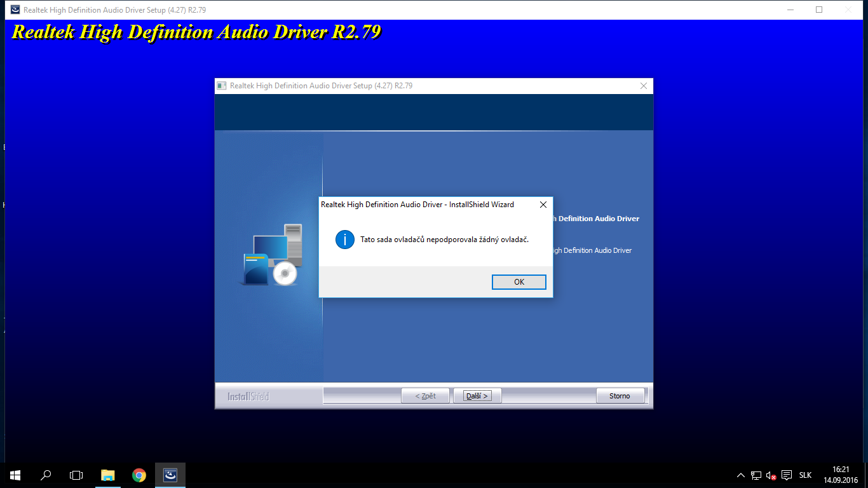Maximize the outer Realtek setup window
This screenshot has height=488, width=868.
click(819, 10)
